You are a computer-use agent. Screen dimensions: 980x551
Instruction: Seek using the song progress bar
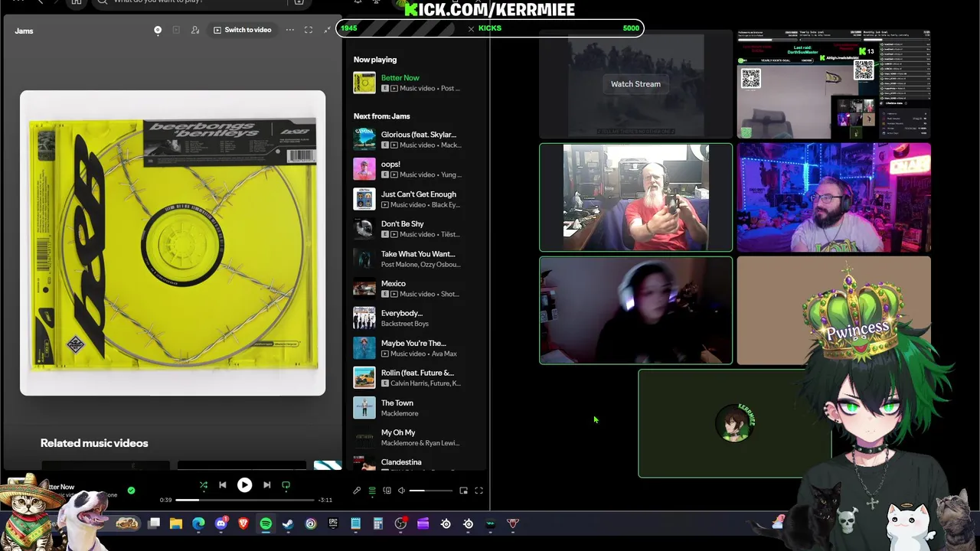tap(244, 500)
